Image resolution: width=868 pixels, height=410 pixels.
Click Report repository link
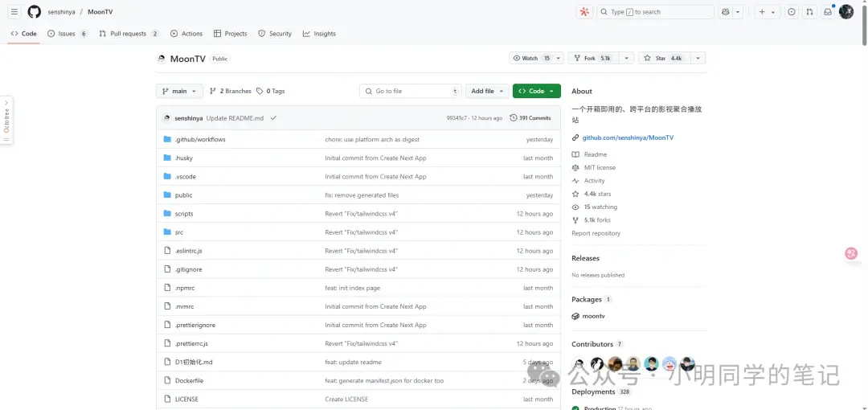(x=596, y=233)
